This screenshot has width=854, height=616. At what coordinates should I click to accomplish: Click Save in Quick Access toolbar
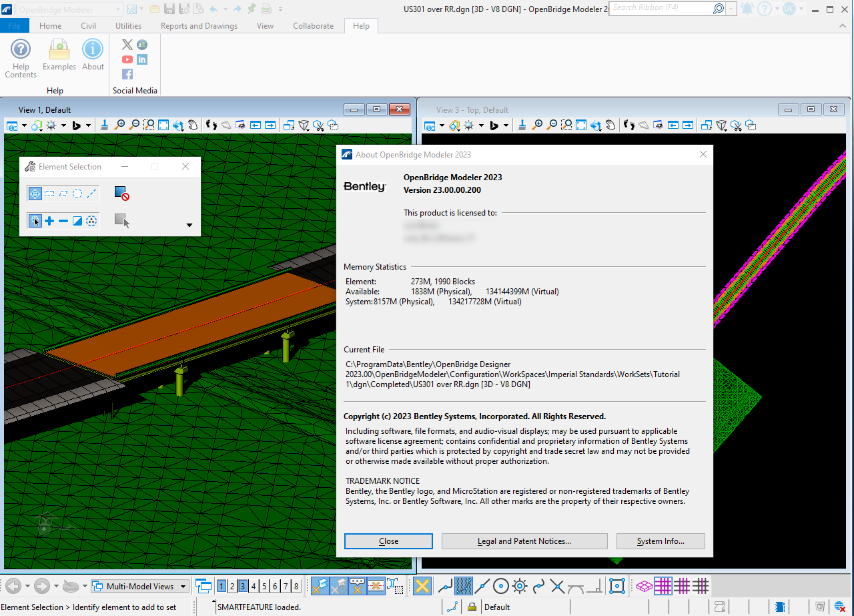click(x=169, y=9)
